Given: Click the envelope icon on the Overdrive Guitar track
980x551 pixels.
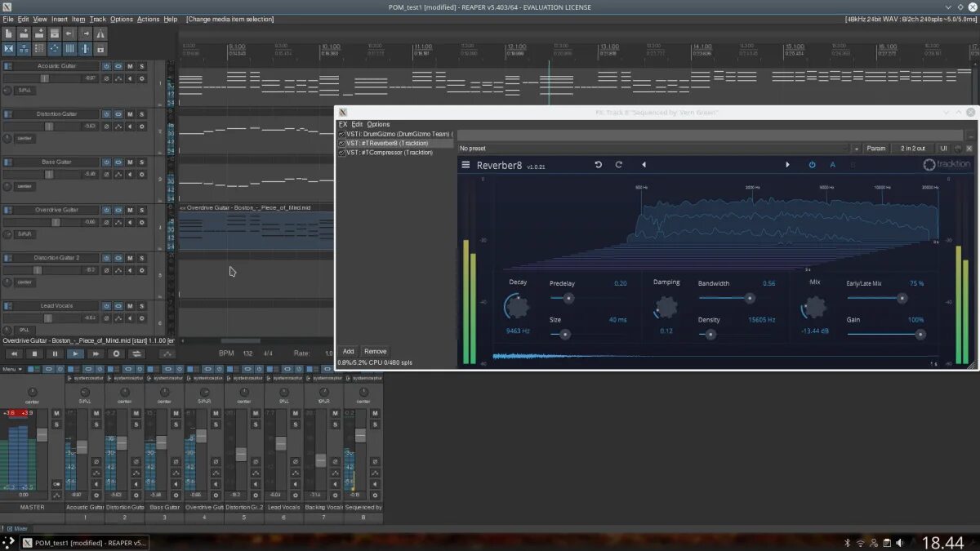Looking at the screenshot, I should (118, 222).
